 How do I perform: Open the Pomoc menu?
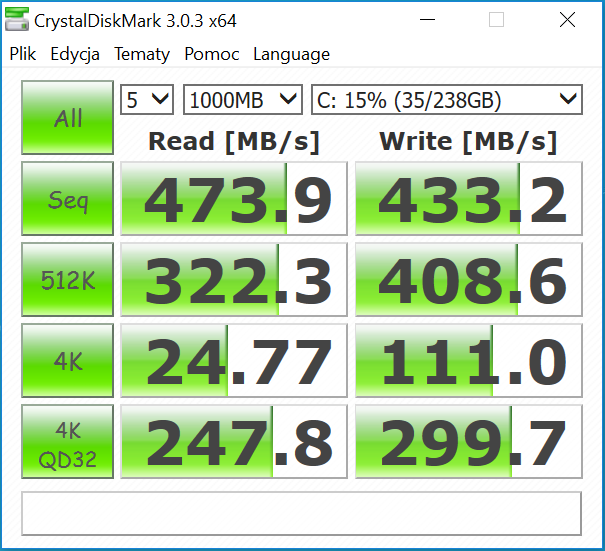tap(211, 54)
